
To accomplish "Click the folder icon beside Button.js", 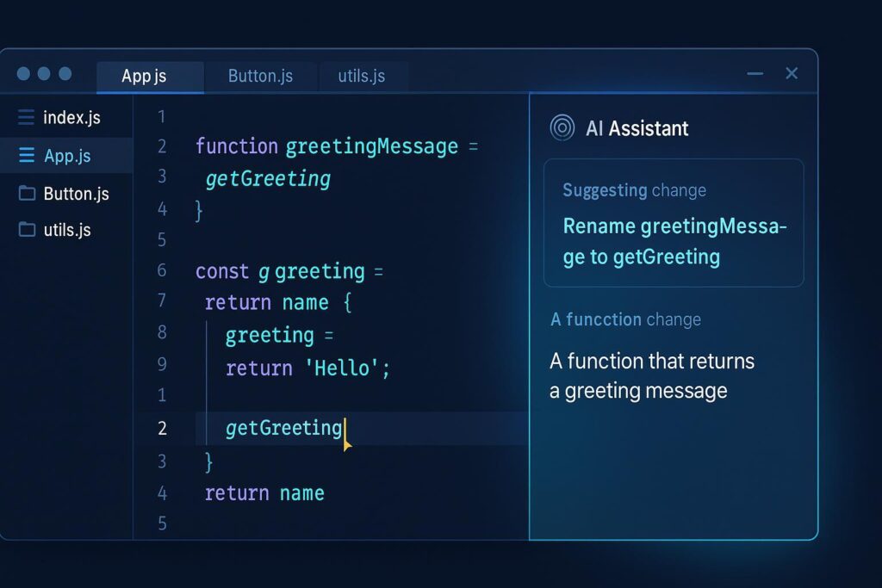I will (x=27, y=194).
